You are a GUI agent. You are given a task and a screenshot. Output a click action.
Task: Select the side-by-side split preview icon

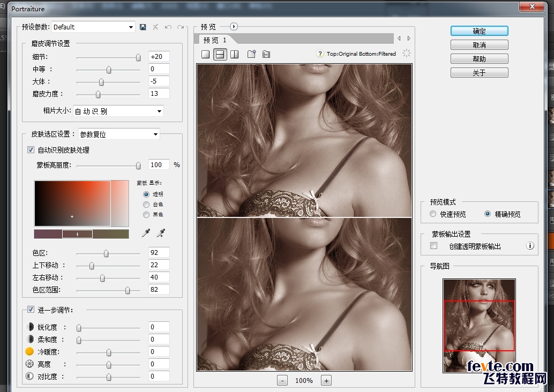click(235, 54)
